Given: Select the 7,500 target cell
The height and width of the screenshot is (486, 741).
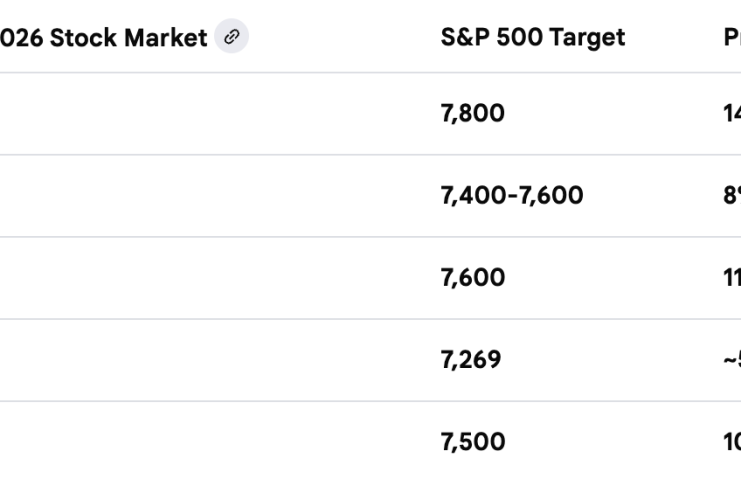Looking at the screenshot, I should click(472, 442).
